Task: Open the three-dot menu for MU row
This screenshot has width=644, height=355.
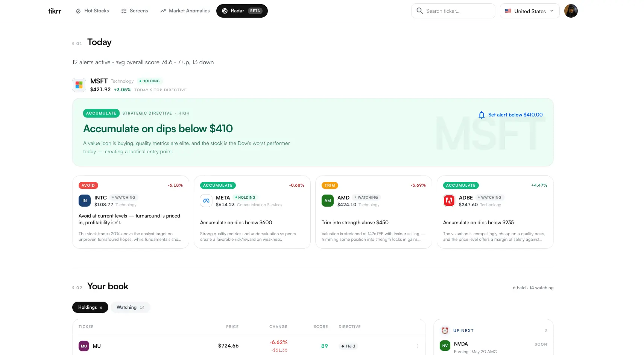Action: 418,346
